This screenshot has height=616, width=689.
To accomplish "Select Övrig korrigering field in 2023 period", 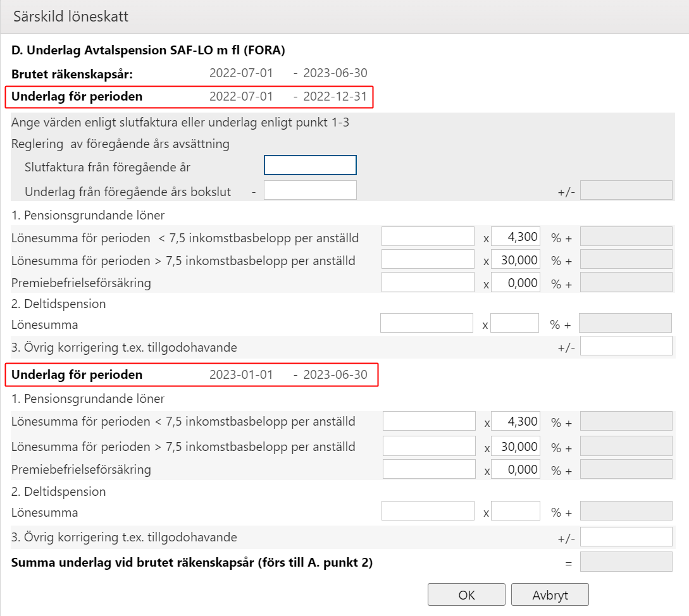I will tap(626, 536).
